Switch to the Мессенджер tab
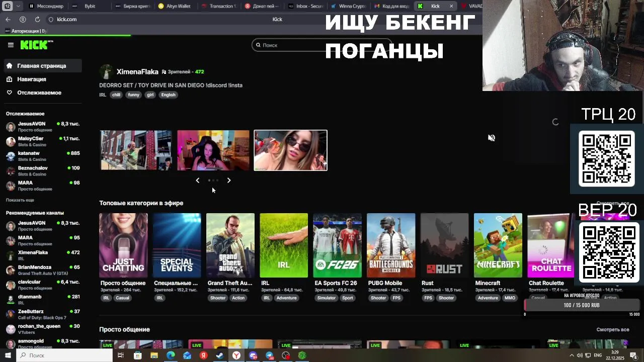 [x=46, y=6]
